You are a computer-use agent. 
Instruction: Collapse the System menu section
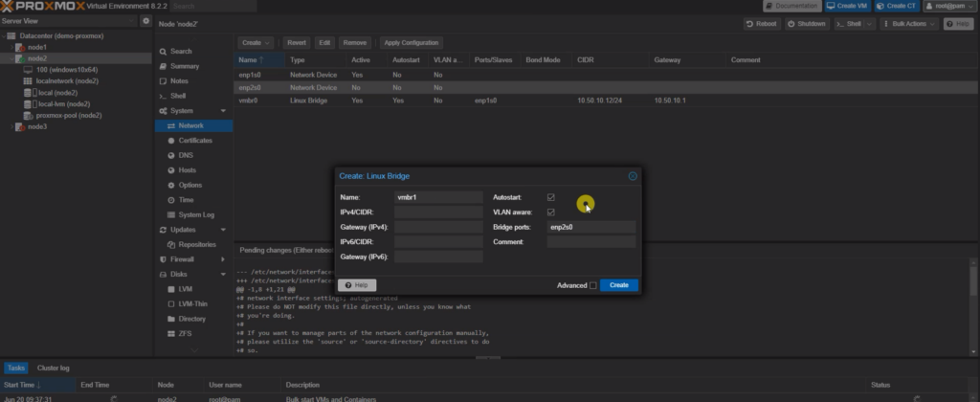(x=223, y=111)
